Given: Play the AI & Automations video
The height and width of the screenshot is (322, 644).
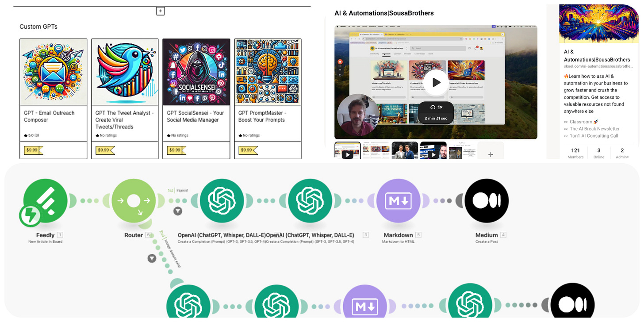Looking at the screenshot, I should coord(436,82).
